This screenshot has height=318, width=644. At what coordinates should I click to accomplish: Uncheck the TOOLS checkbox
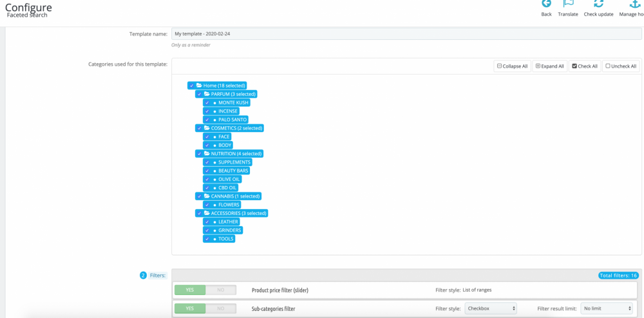(x=207, y=239)
